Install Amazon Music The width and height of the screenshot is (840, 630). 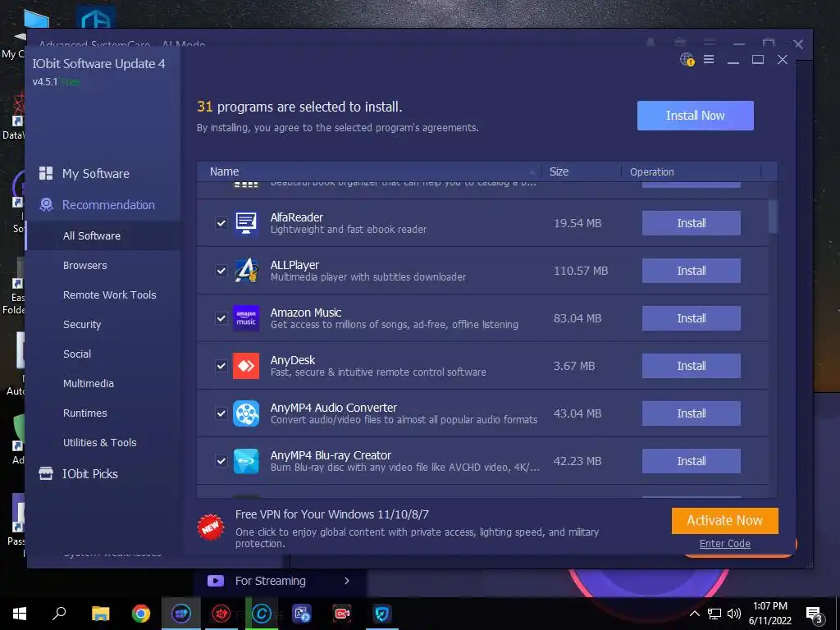click(691, 318)
